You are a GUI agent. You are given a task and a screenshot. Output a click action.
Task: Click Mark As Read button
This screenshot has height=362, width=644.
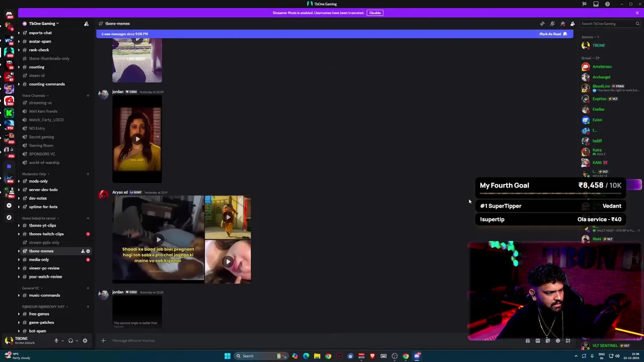point(553,34)
